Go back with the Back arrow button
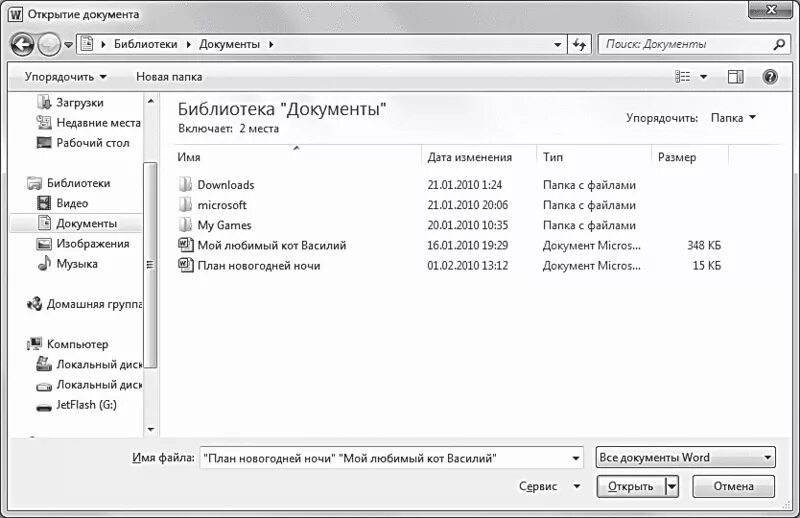The width and height of the screenshot is (800, 518). pos(22,45)
